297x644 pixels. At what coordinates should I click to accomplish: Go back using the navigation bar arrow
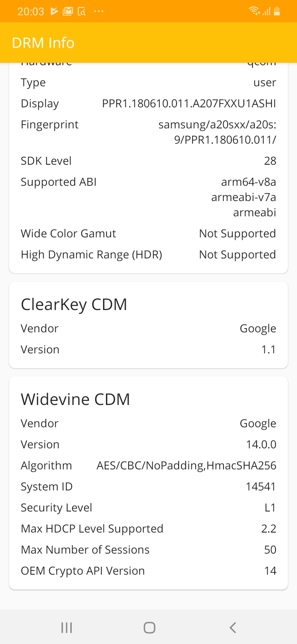point(233,628)
